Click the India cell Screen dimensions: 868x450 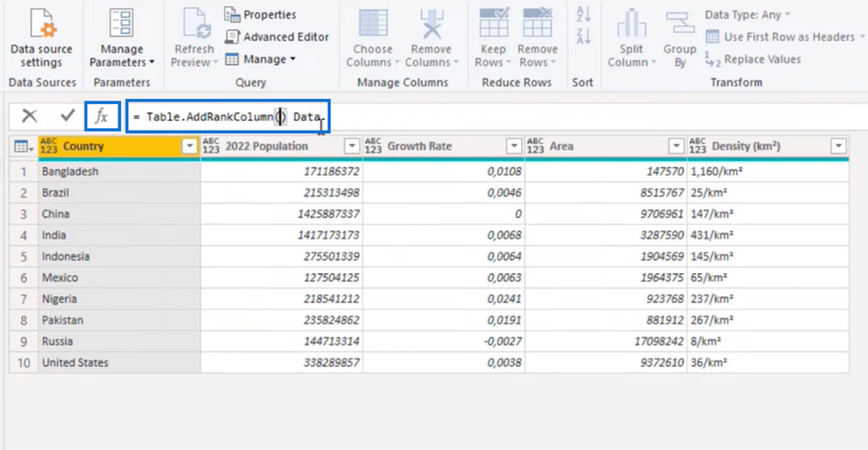tap(119, 236)
